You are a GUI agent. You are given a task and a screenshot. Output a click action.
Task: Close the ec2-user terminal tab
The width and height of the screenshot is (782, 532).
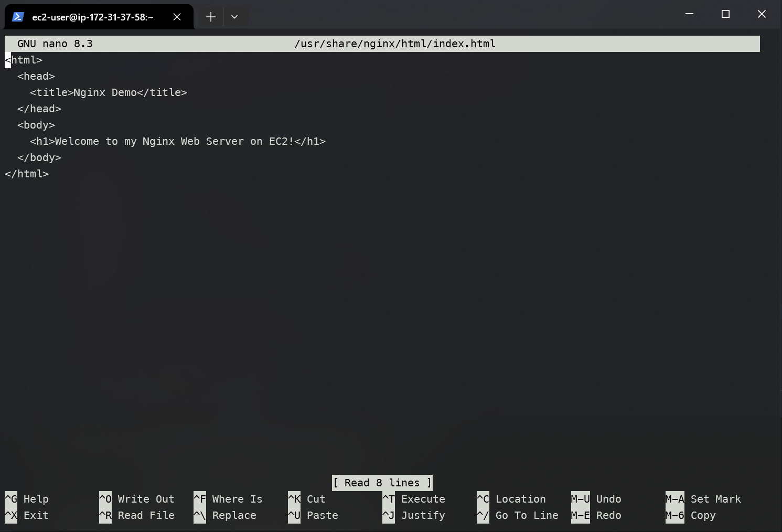tap(177, 17)
